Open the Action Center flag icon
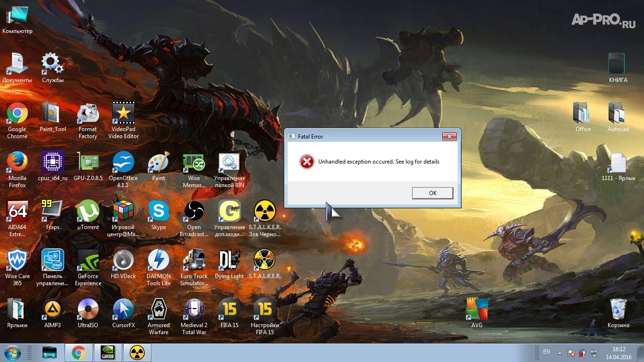Screen dimensions: 644x362 point(571,353)
